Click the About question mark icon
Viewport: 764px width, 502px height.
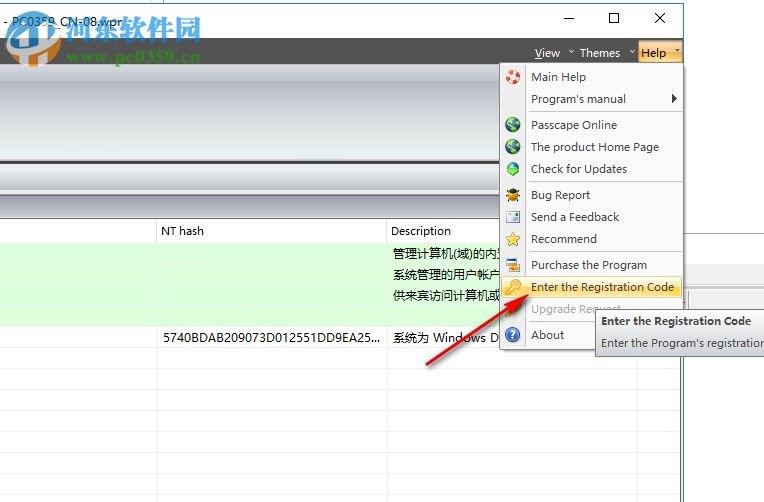(513, 335)
